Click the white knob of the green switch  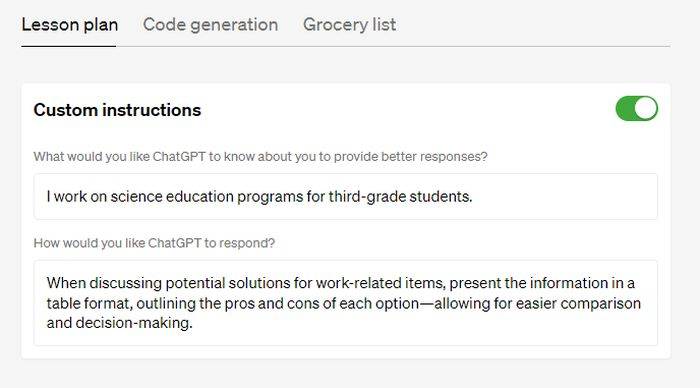tap(646, 108)
